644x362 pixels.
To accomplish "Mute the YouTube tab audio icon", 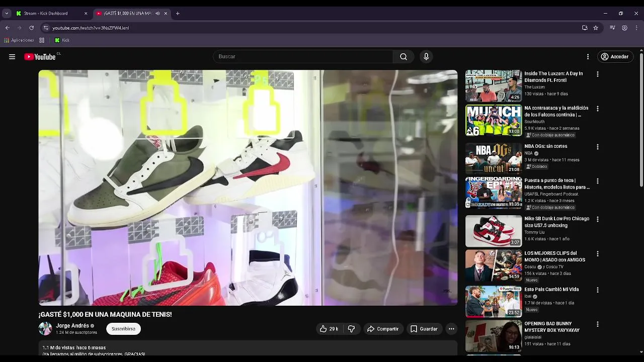I will click(x=157, y=14).
